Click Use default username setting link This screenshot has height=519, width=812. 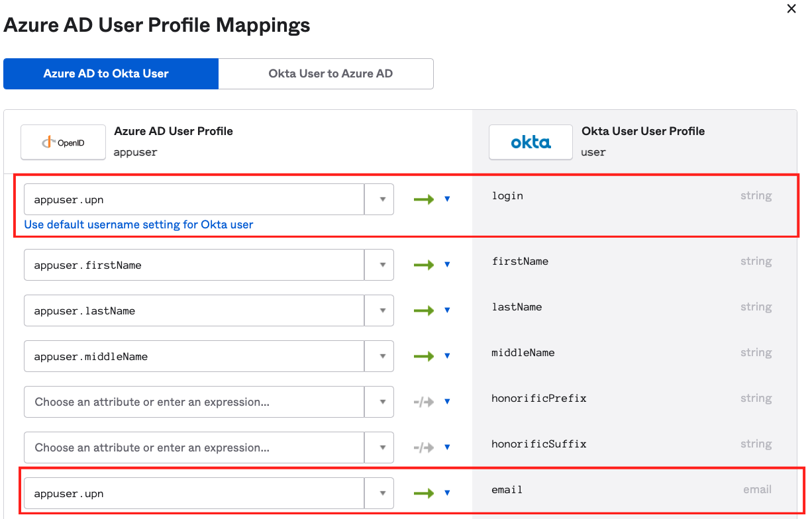click(x=138, y=224)
